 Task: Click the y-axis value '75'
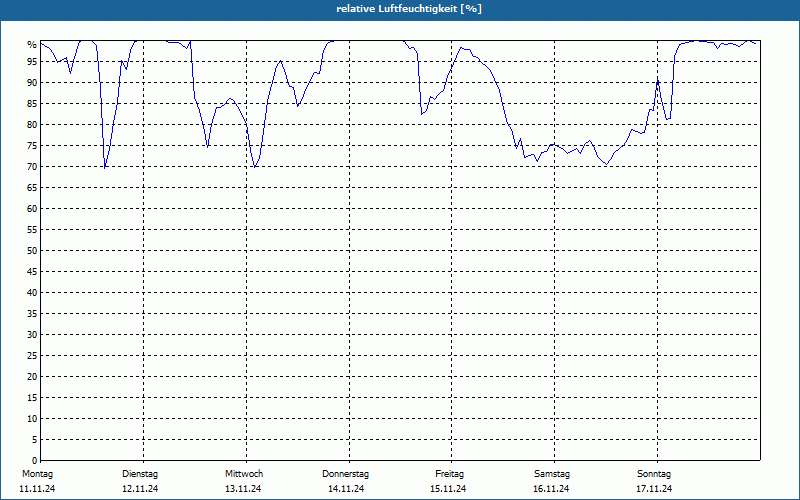(x=32, y=145)
